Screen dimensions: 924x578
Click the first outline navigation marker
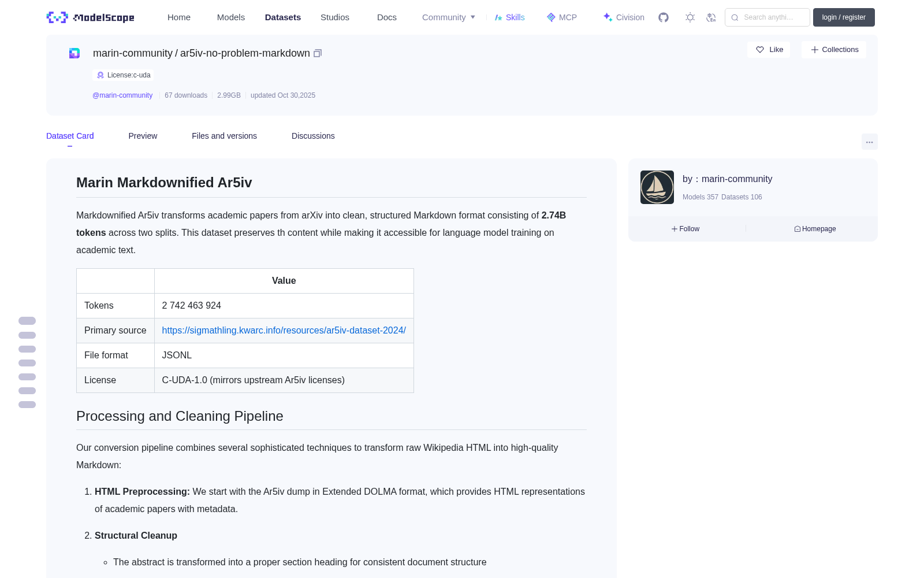tap(27, 321)
